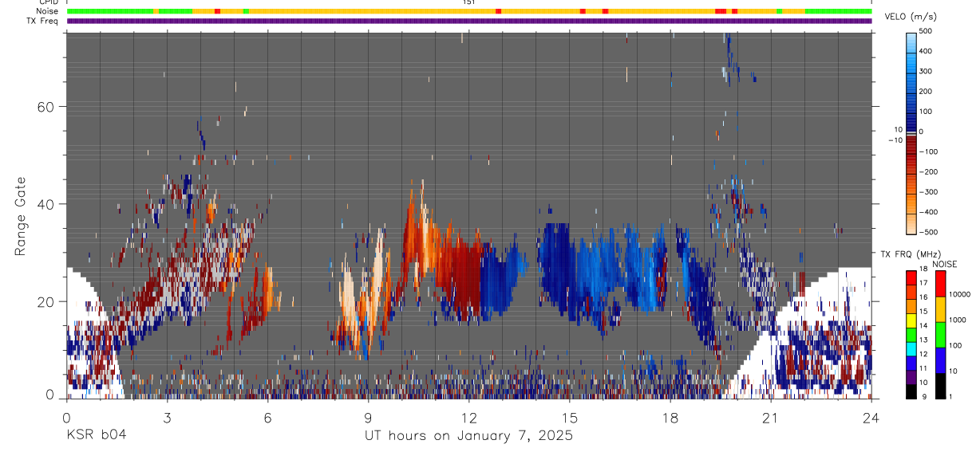This screenshot has height=452, width=980.
Task: Click the '3' tick on the UT hours axis
Action: [167, 418]
